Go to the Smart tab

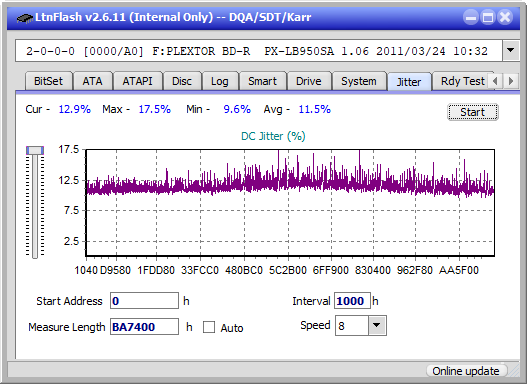click(x=262, y=81)
